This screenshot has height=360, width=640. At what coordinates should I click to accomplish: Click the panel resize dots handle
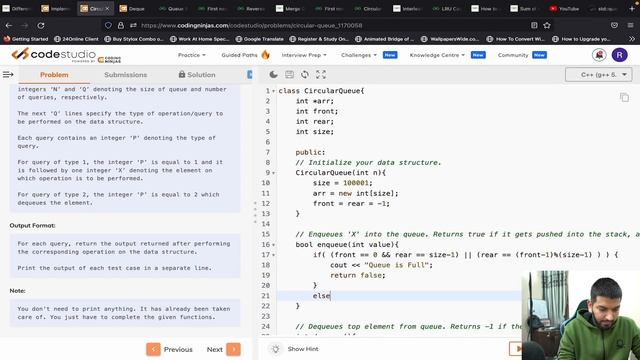[255, 212]
